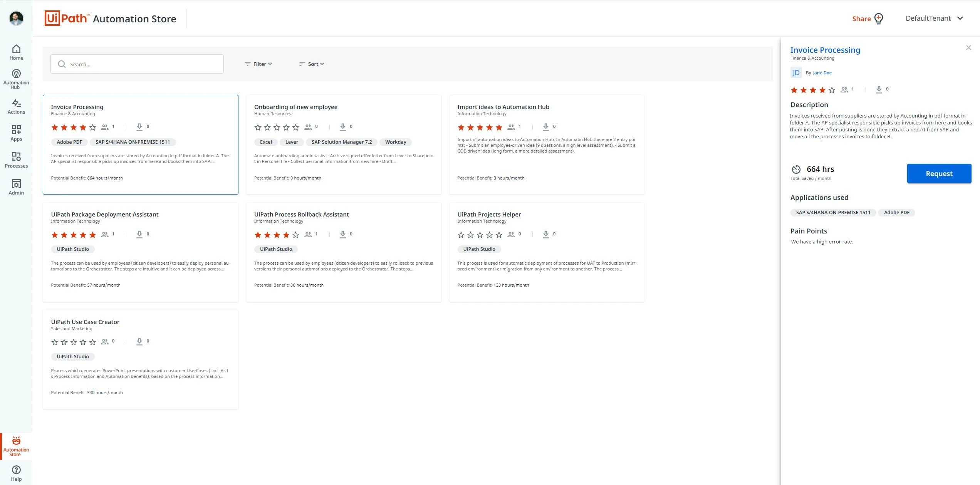Screen dimensions: 980x485
Task: Open the user profile avatar
Action: pyautogui.click(x=16, y=18)
